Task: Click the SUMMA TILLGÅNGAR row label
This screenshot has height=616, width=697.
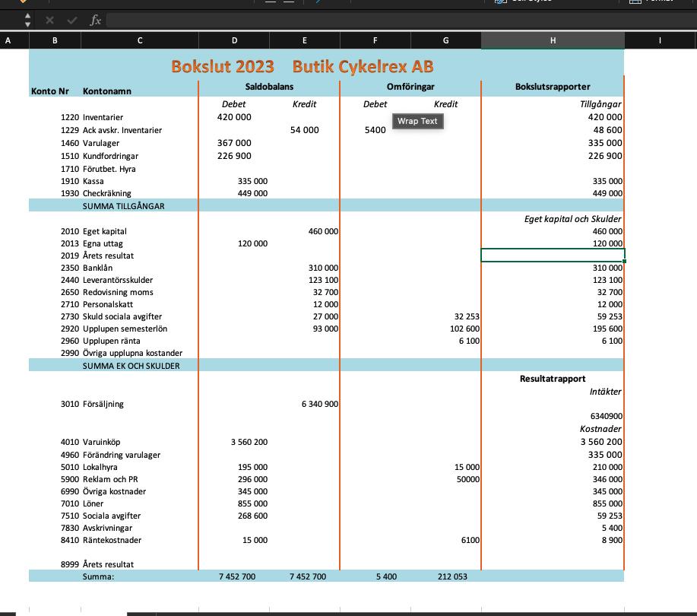Action: click(x=123, y=206)
